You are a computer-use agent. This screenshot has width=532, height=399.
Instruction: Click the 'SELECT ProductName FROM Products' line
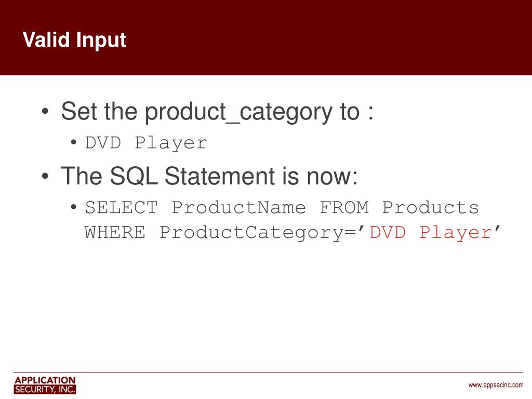coord(282,207)
